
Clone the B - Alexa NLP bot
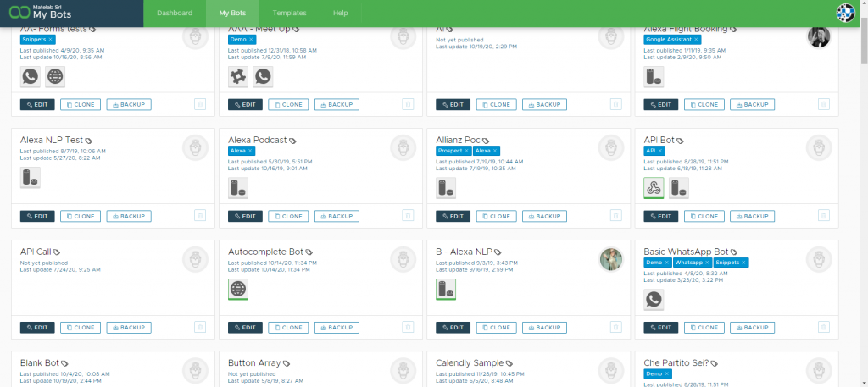(x=497, y=327)
